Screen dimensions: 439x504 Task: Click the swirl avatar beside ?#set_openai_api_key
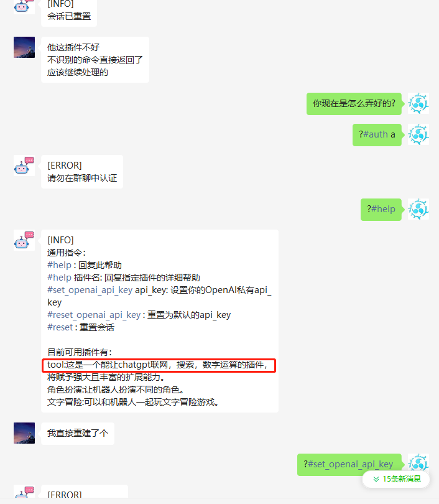click(x=418, y=463)
